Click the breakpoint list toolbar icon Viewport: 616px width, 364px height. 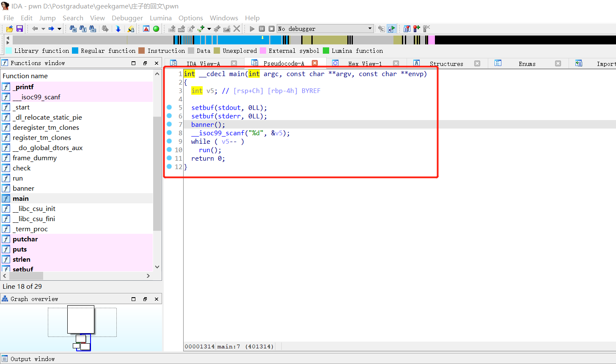point(407,29)
